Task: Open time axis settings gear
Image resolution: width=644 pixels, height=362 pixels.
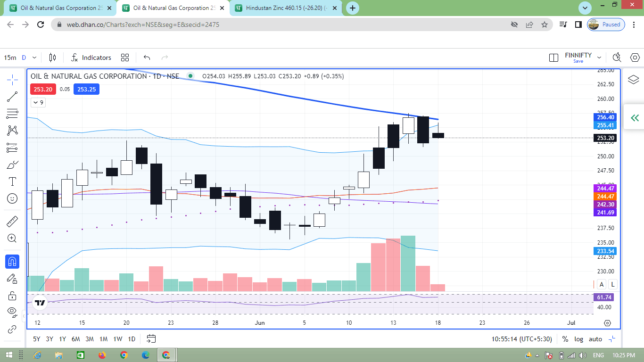Action: (607, 323)
